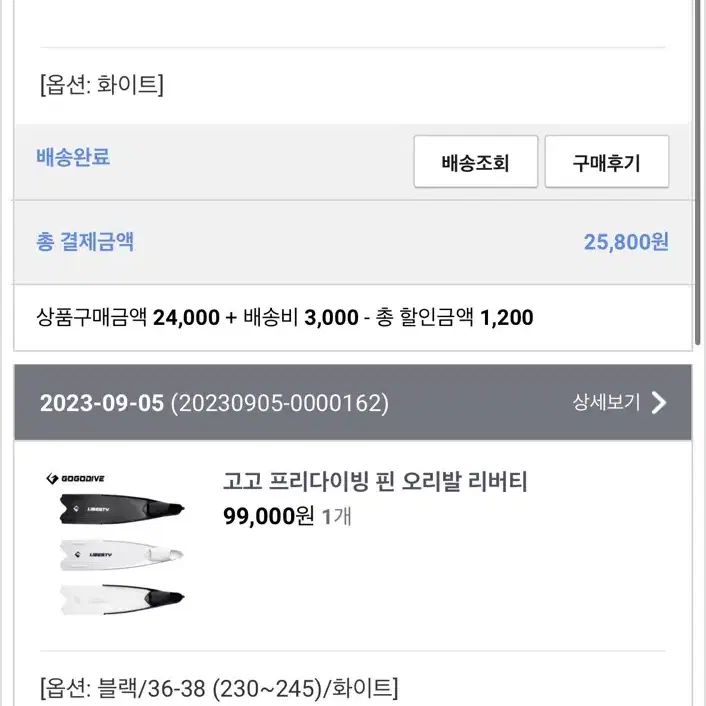
Task: Click the black Liberty fin image
Action: (122, 509)
